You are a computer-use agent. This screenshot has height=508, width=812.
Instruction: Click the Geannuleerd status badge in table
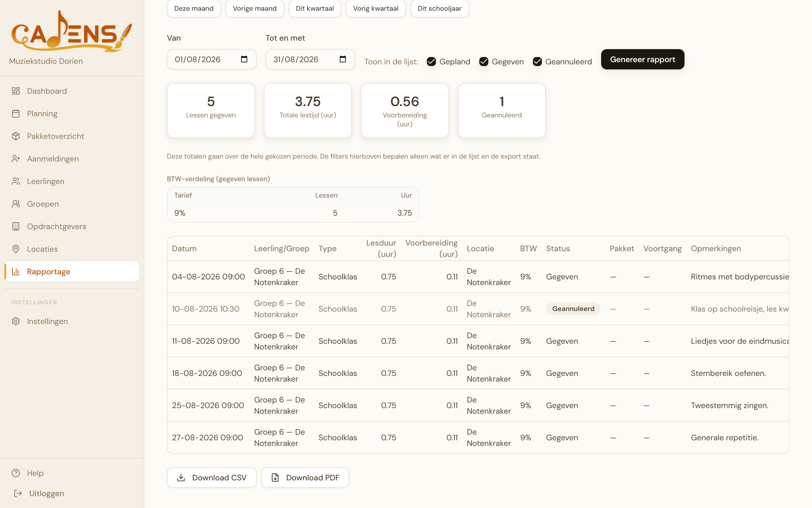pos(573,309)
